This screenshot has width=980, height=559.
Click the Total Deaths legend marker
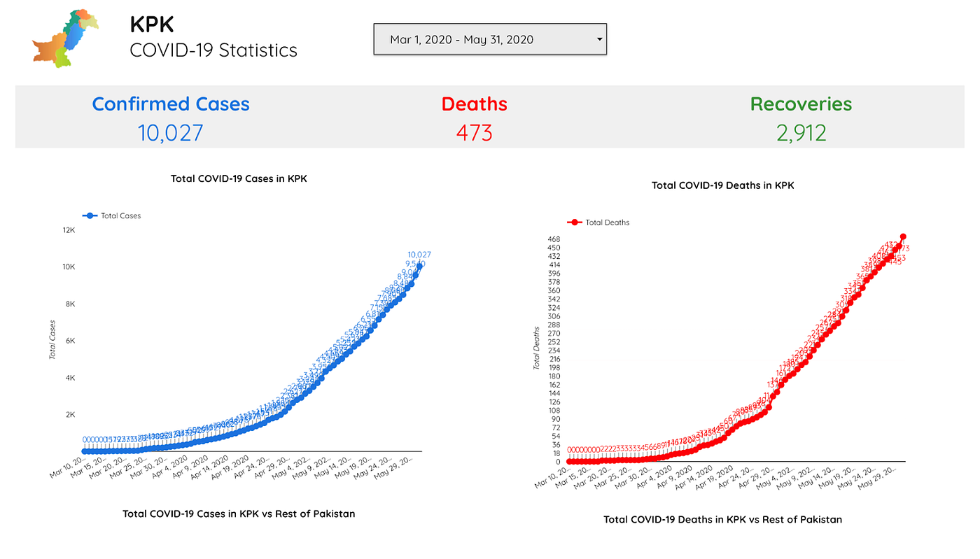(575, 222)
